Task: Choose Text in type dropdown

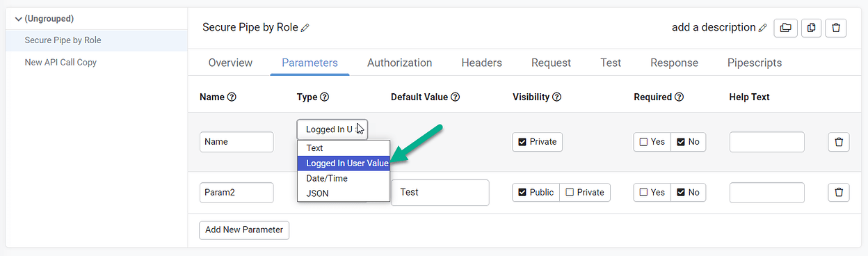Action: (x=344, y=148)
